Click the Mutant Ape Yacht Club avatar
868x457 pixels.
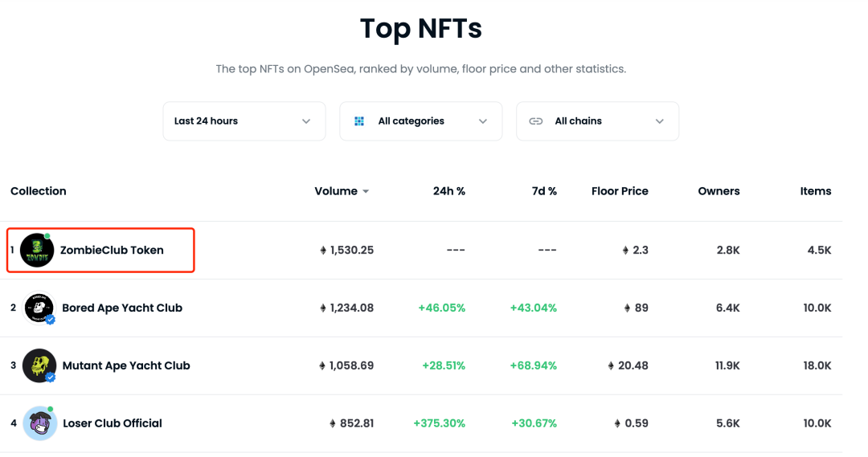pyautogui.click(x=39, y=365)
